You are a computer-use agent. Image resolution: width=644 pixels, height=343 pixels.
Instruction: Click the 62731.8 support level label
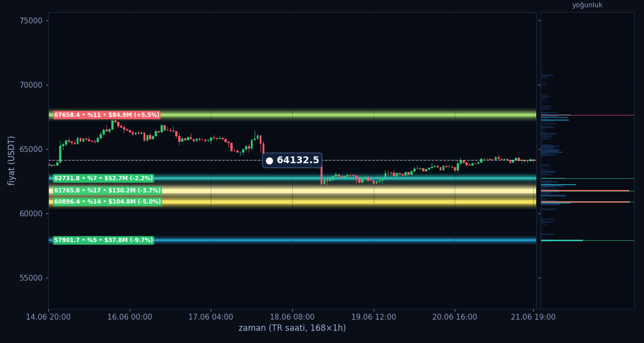click(x=103, y=178)
